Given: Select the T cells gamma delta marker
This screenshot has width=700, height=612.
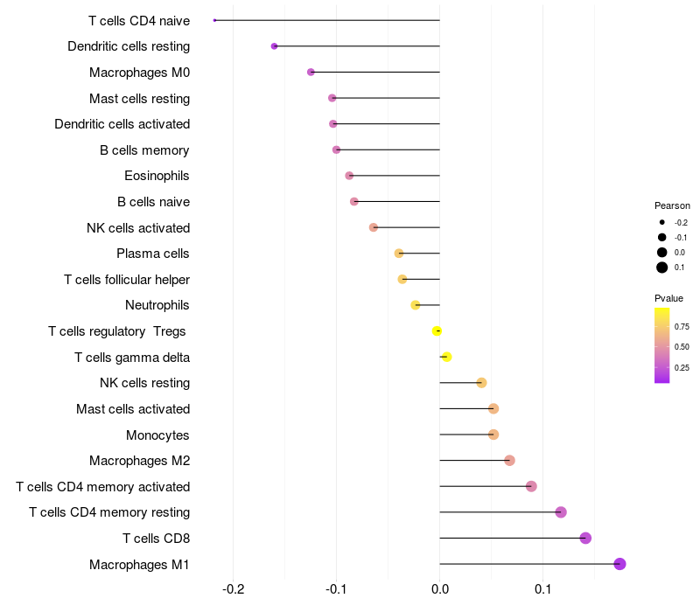Looking at the screenshot, I should [446, 357].
